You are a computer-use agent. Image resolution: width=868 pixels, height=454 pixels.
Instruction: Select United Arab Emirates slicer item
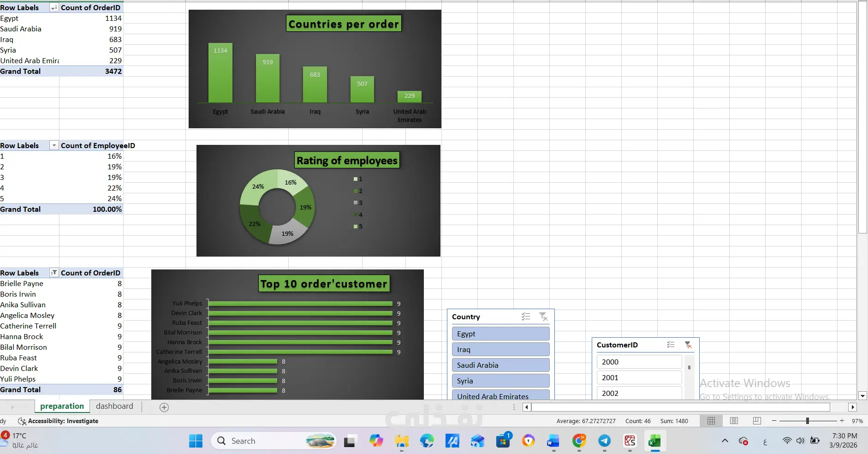coord(500,395)
